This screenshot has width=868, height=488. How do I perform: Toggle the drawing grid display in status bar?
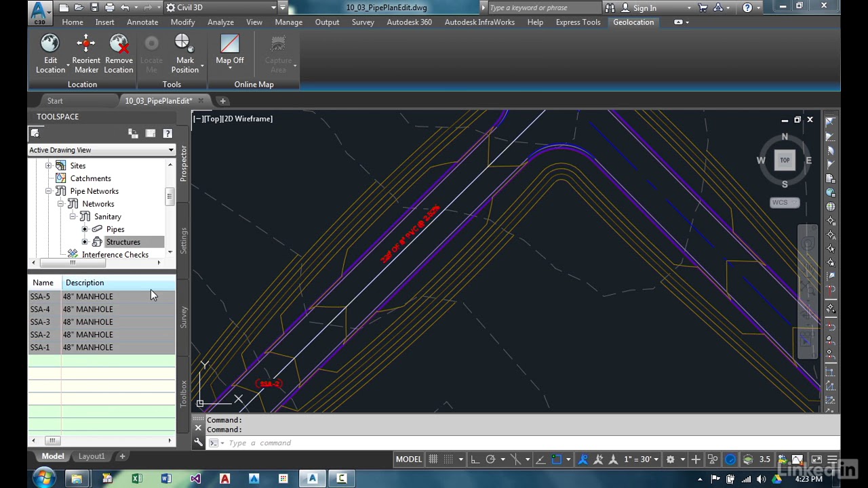433,460
